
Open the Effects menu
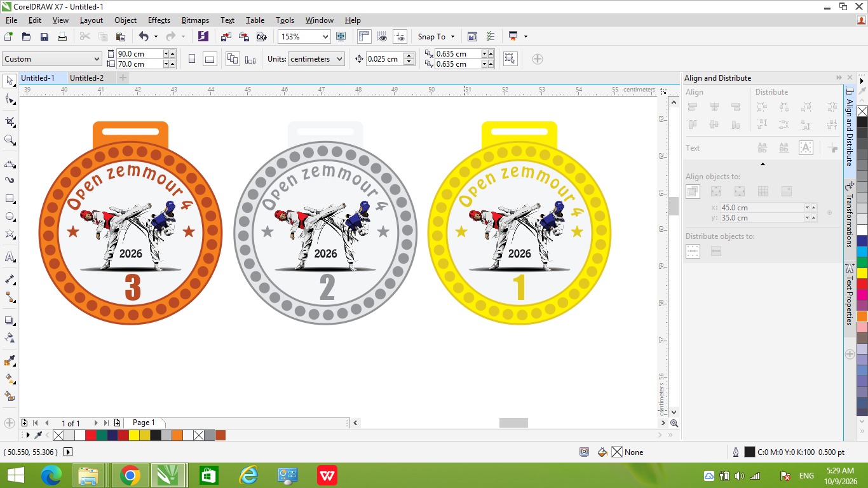click(x=159, y=20)
